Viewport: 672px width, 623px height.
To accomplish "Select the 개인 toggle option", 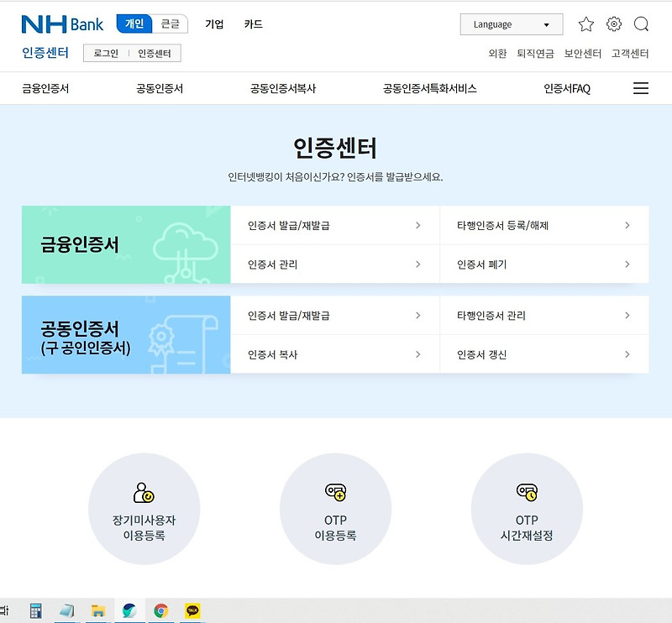I will click(x=134, y=24).
